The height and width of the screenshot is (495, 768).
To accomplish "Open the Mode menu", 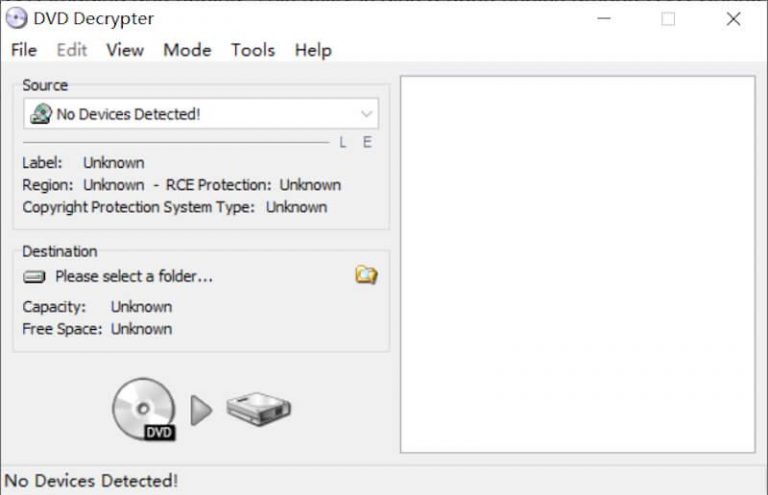I will (187, 50).
